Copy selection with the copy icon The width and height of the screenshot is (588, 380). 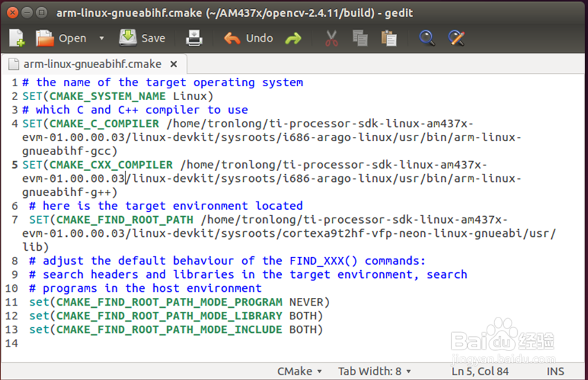360,38
